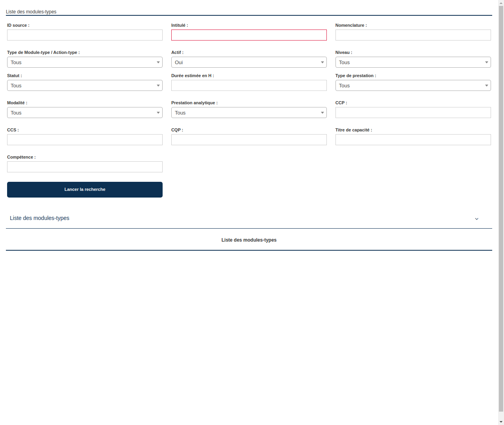The width and height of the screenshot is (504, 425).
Task: Focus the Intitulé text field
Action: click(249, 35)
